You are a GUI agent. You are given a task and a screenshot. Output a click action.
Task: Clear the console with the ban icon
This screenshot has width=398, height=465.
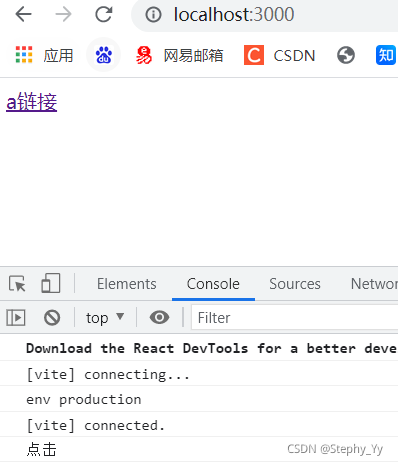point(52,317)
